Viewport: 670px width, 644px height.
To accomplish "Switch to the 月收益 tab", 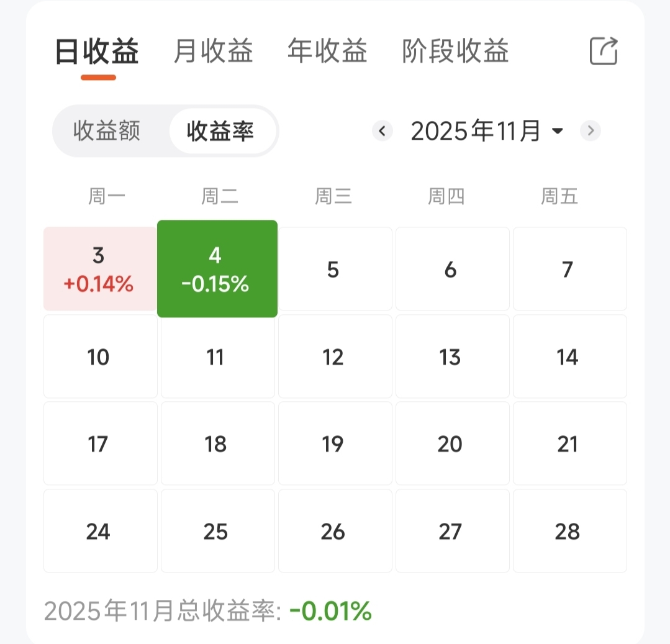I will click(213, 51).
